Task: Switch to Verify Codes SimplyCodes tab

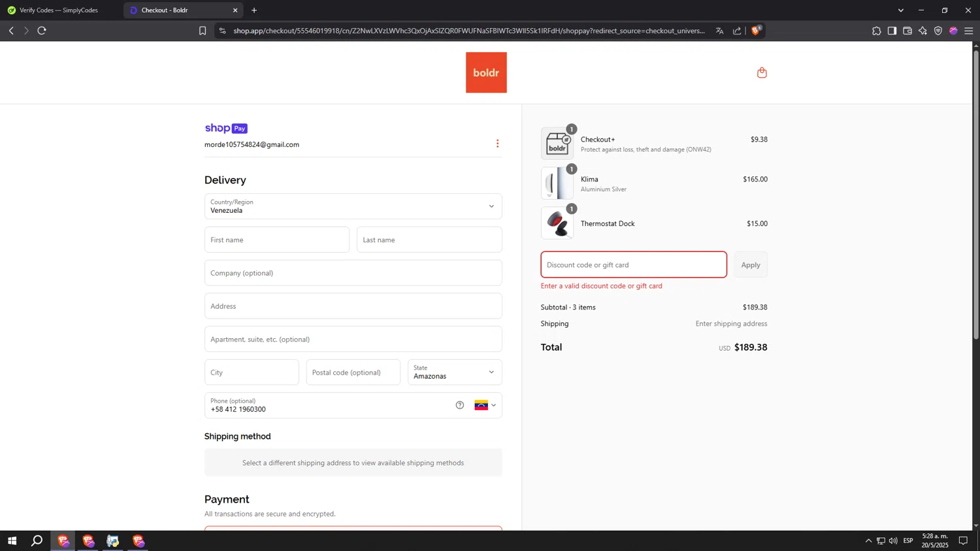Action: pyautogui.click(x=60, y=10)
